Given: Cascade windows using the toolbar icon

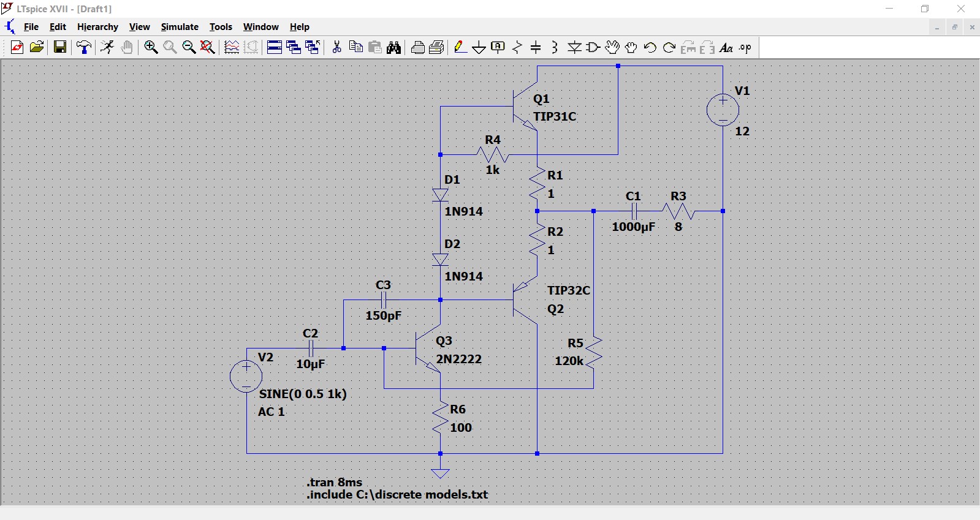Looking at the screenshot, I should point(294,48).
